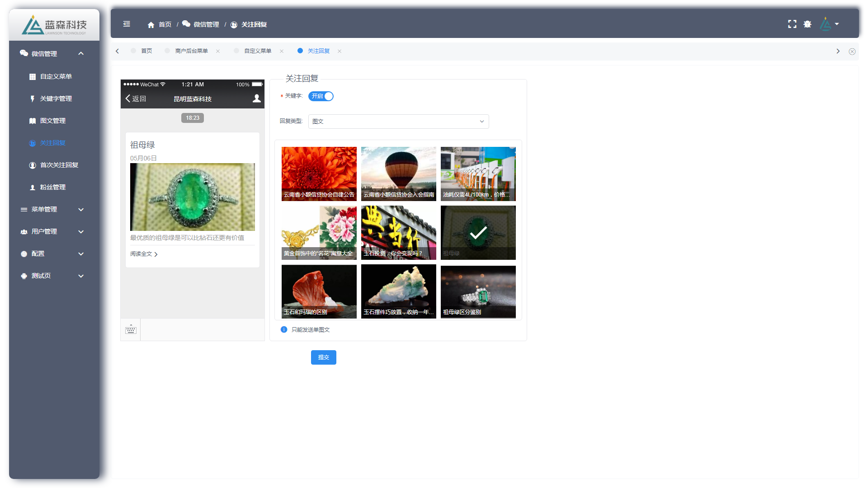The height and width of the screenshot is (488, 868).
Task: Click the 提交 submit button
Action: [x=324, y=357]
